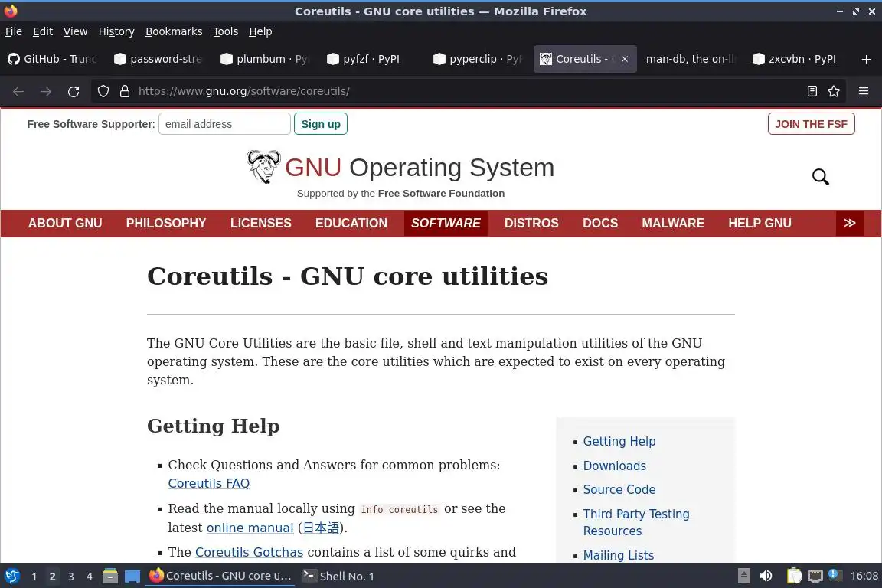This screenshot has width=882, height=588.
Task: Switch to workspace 1
Action: [x=34, y=577]
